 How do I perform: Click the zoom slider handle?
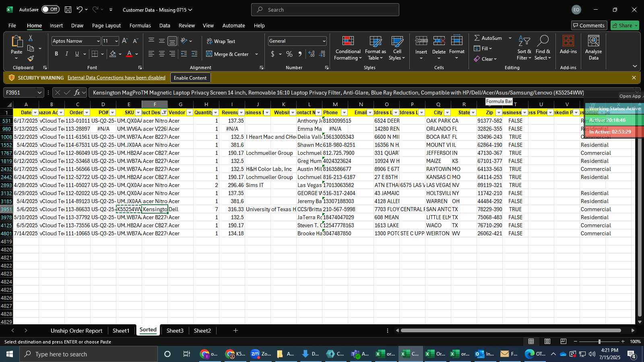pyautogui.click(x=599, y=341)
